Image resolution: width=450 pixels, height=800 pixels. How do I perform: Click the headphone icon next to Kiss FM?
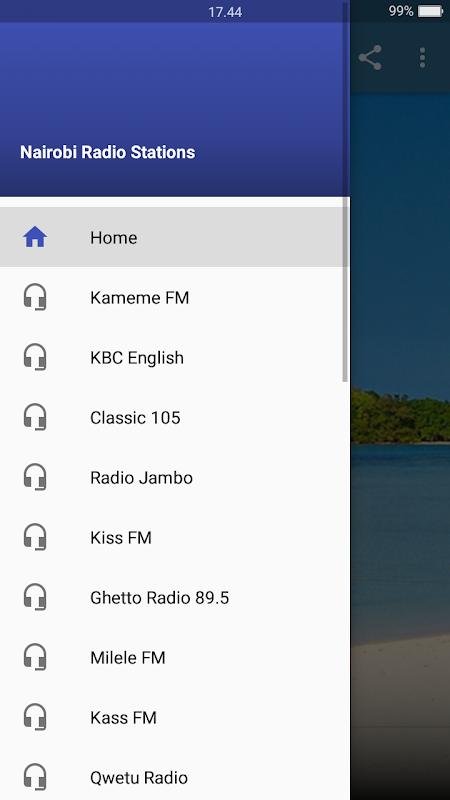[x=35, y=537]
